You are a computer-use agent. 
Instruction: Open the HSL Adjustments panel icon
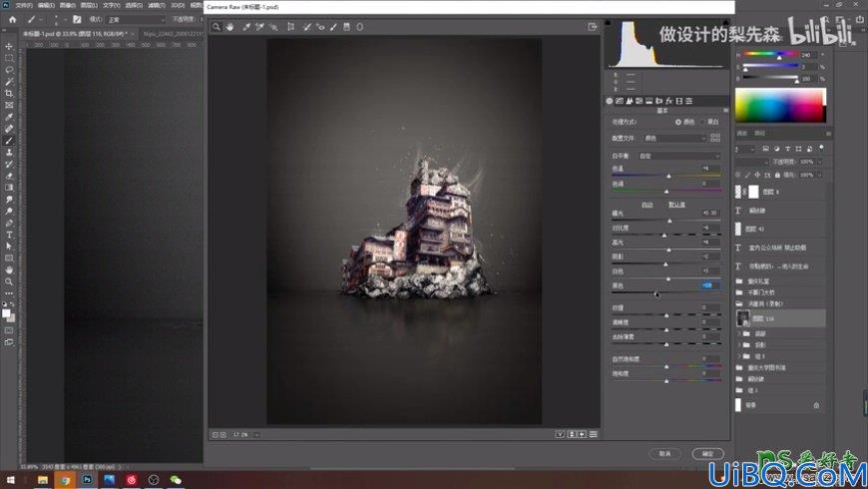coord(640,101)
